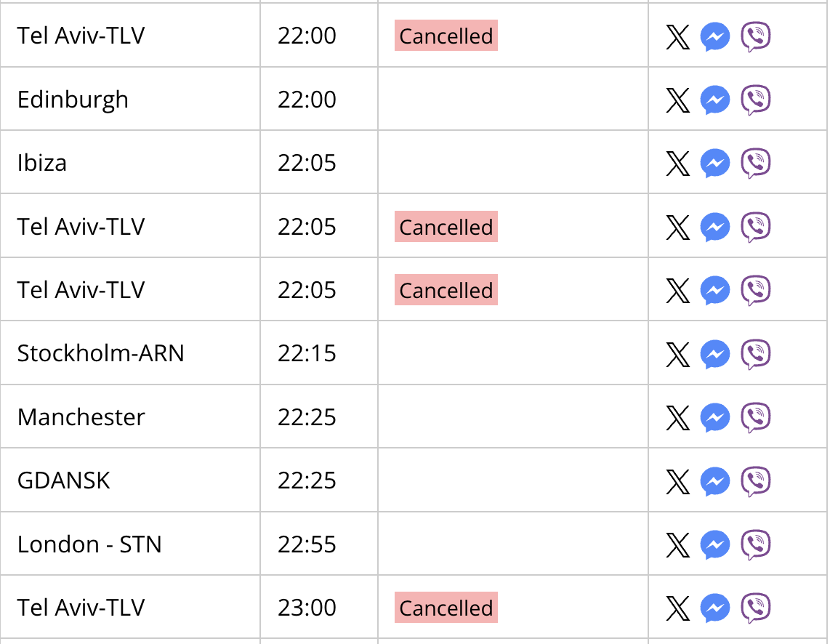Viewport: 830px width, 644px height.
Task: Select the GDANSK destination cell
Action: 130,480
